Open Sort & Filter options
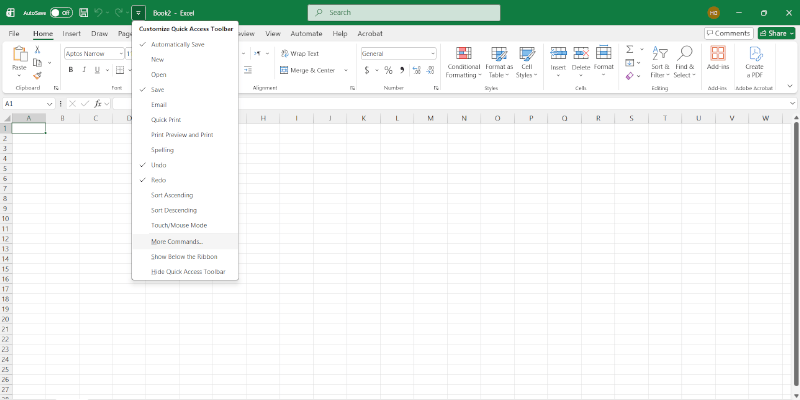 click(x=659, y=61)
